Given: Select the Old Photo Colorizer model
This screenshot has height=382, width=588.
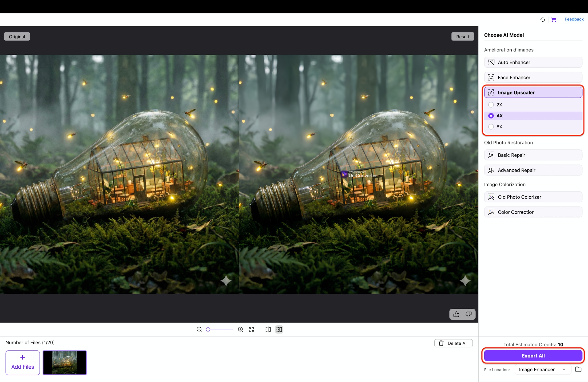Looking at the screenshot, I should coord(533,197).
